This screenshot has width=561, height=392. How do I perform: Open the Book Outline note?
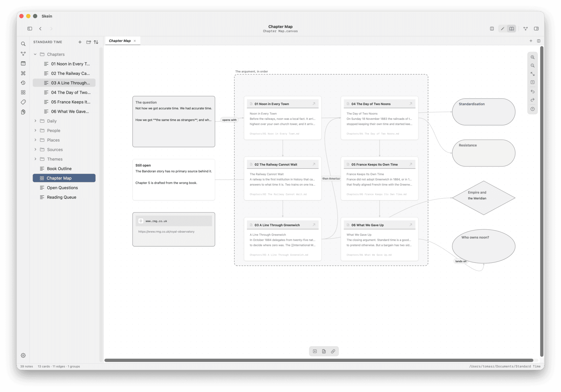[64, 169]
